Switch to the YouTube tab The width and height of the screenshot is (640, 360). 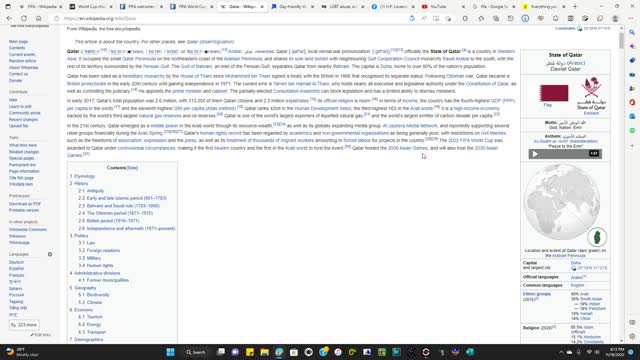point(438,7)
